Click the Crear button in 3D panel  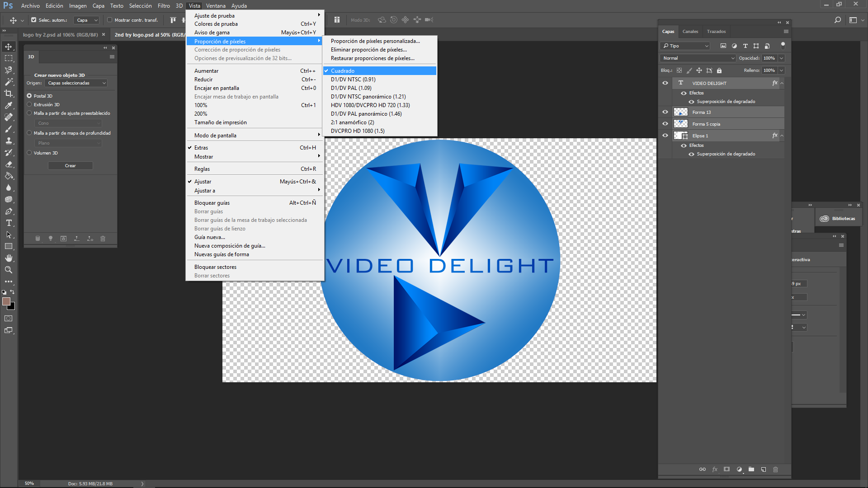tap(71, 166)
